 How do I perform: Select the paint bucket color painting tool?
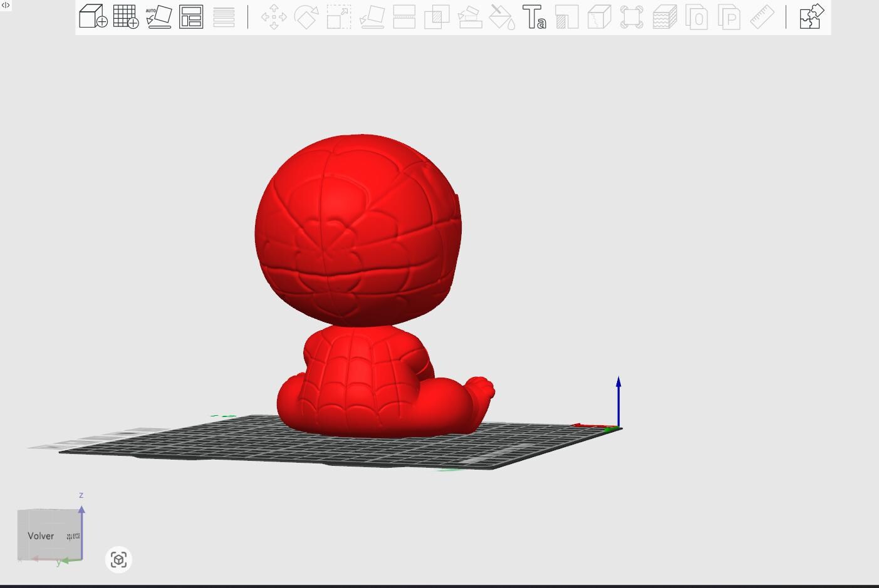[502, 17]
